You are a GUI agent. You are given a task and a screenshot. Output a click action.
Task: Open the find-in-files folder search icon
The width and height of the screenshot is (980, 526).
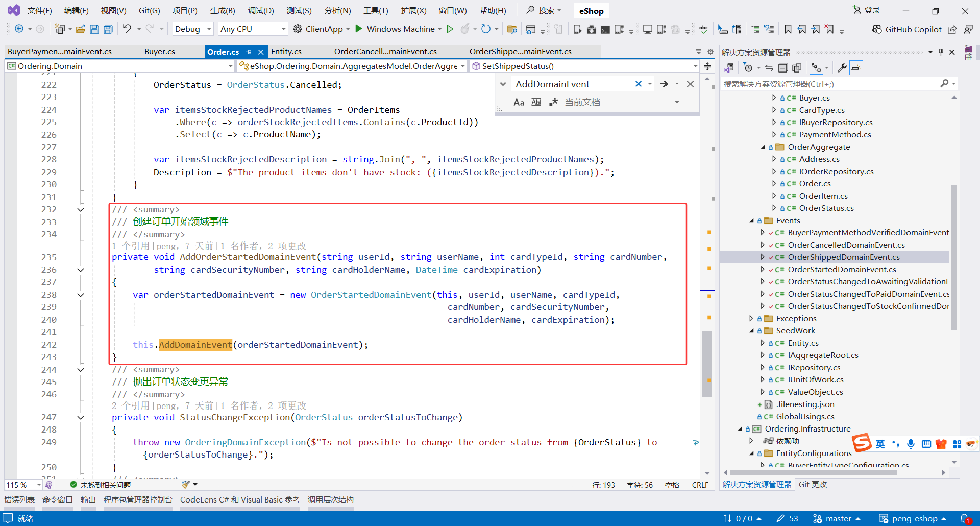pos(512,29)
